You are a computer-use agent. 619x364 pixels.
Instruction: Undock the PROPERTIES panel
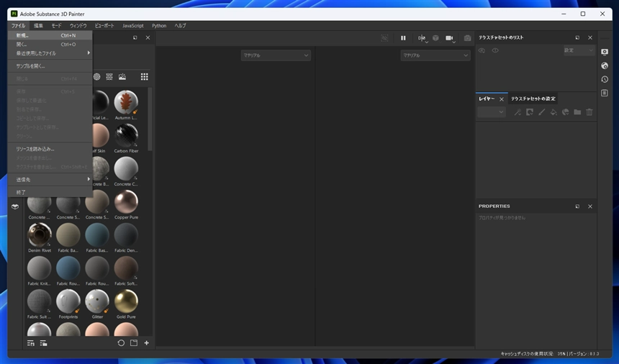coord(577,206)
